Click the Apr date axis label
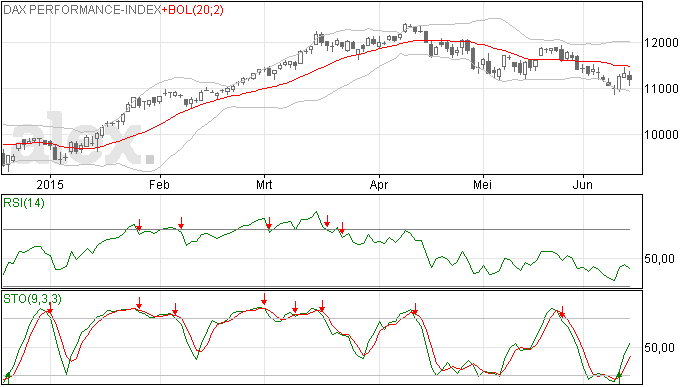The image size is (690, 387). pos(378,184)
